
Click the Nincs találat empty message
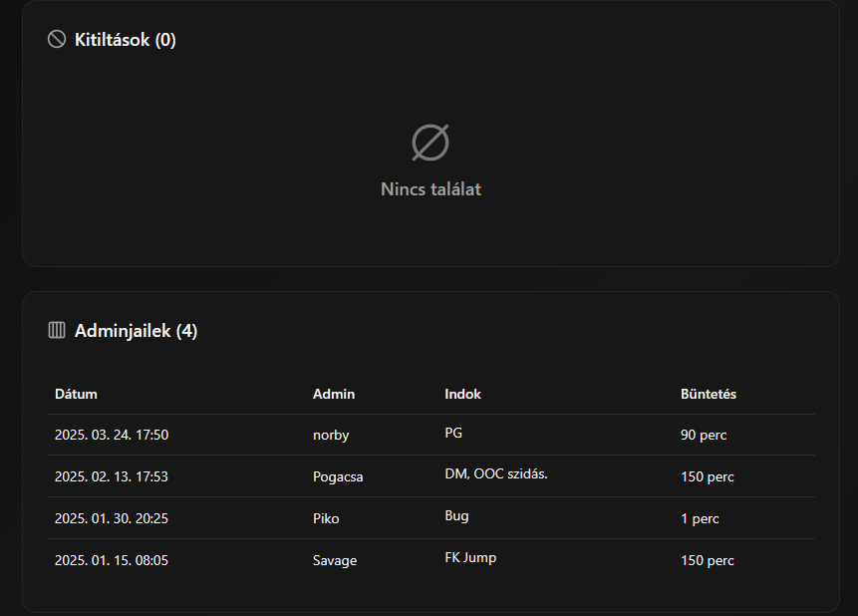pyautogui.click(x=430, y=189)
